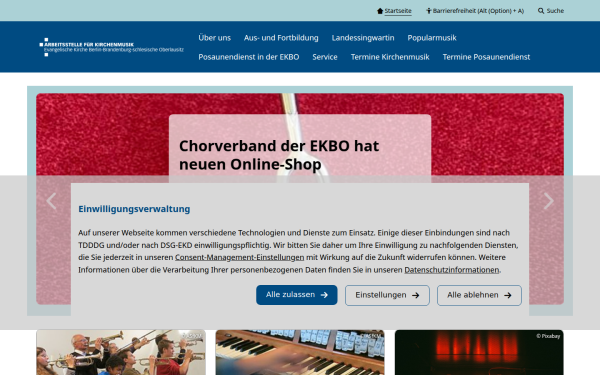Select Landessingwartin menu item
Viewport: 600px width, 375px height.
point(363,38)
